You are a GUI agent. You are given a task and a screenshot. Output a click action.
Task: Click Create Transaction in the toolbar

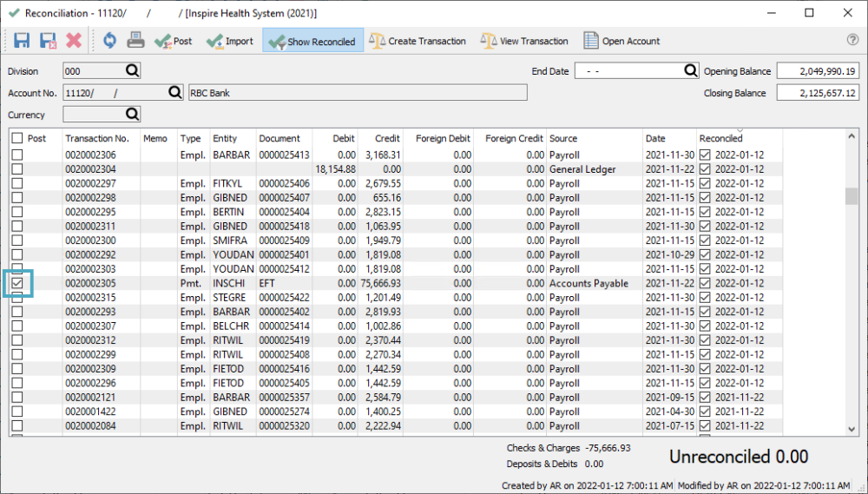coord(417,41)
